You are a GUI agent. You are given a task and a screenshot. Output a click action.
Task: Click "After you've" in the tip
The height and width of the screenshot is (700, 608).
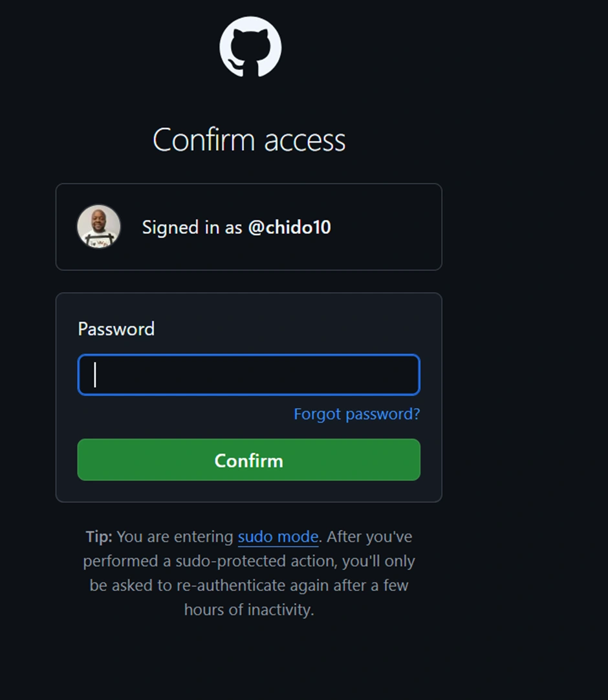369,537
